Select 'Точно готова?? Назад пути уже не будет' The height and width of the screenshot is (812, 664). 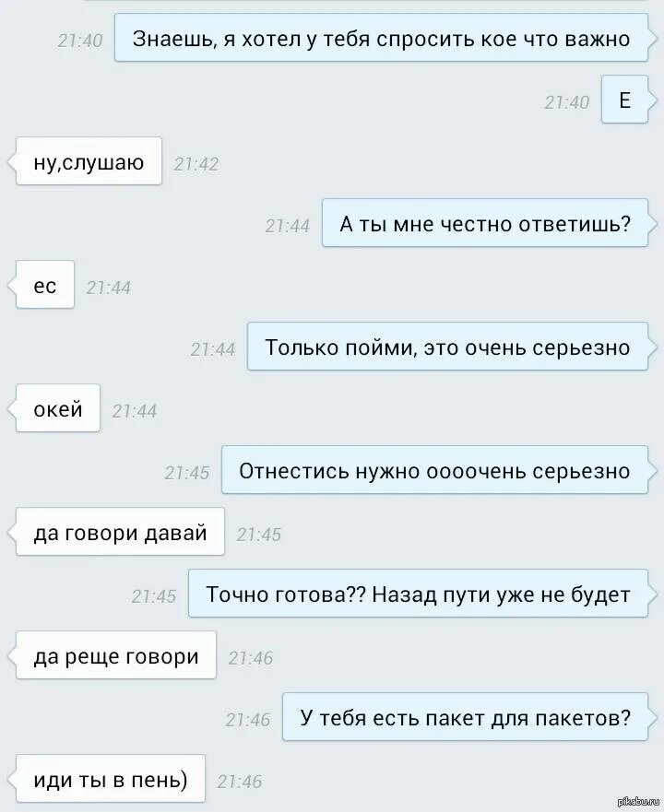click(x=418, y=594)
